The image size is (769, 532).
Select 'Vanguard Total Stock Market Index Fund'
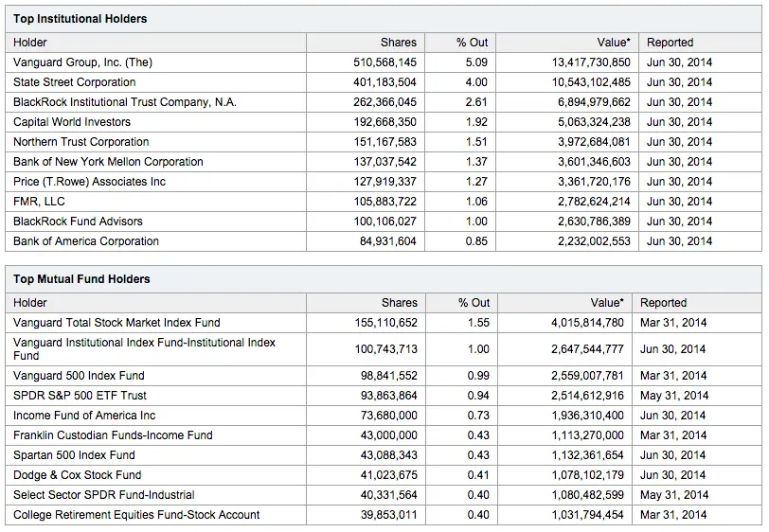click(x=116, y=323)
